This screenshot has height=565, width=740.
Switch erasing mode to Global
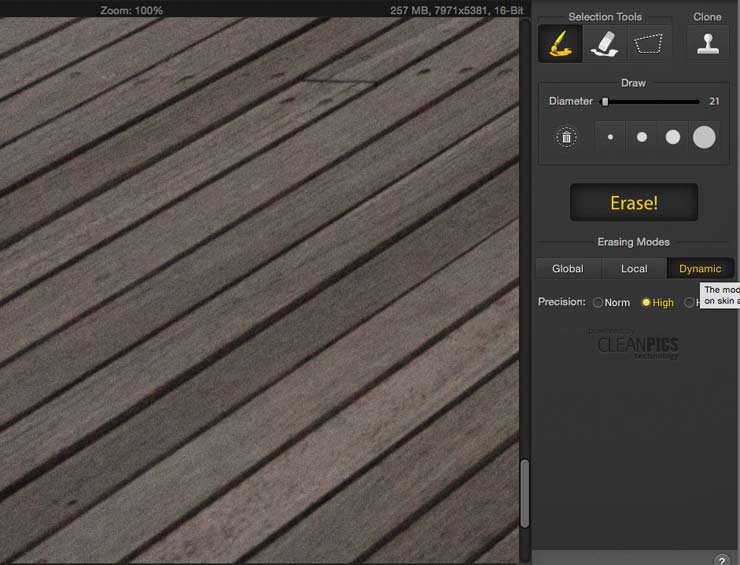568,269
